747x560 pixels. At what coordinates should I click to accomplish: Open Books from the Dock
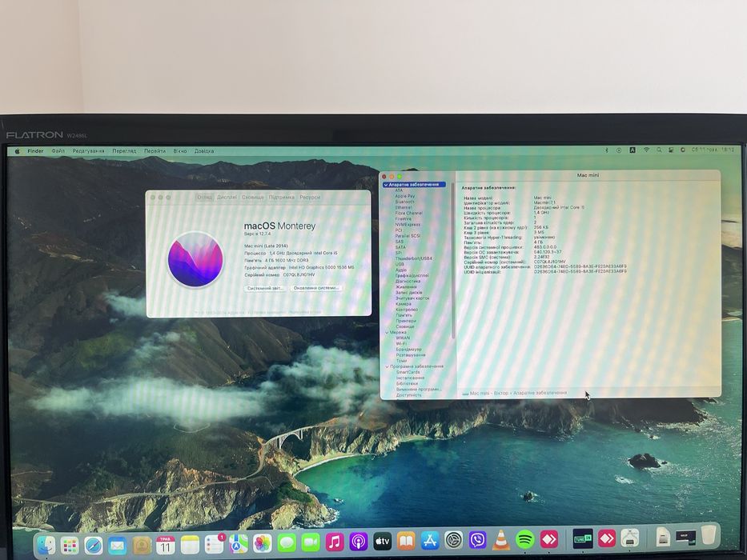click(406, 541)
